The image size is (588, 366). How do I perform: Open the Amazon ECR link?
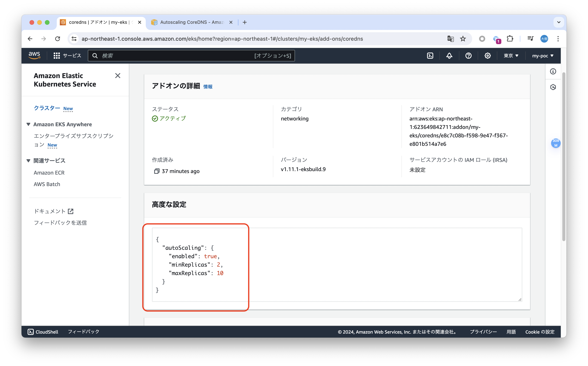[49, 172]
